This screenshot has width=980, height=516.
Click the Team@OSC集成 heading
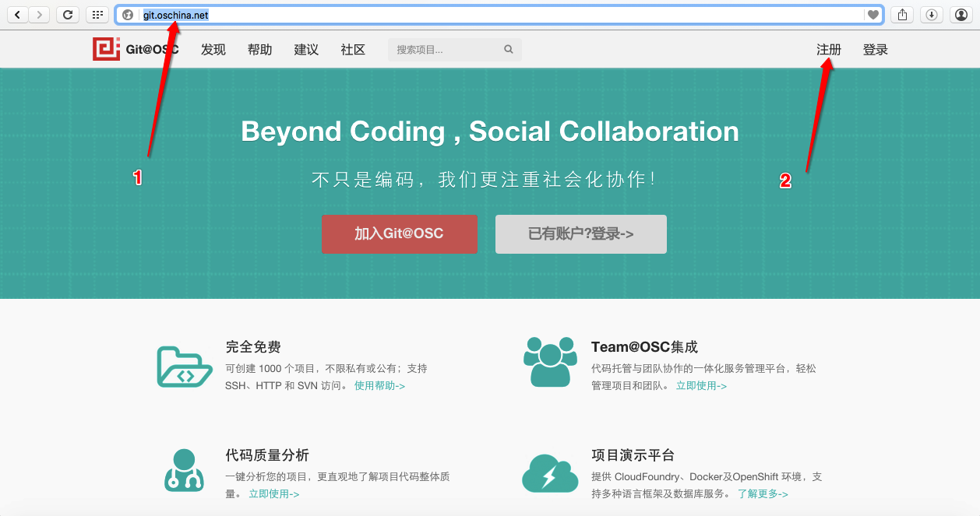645,347
